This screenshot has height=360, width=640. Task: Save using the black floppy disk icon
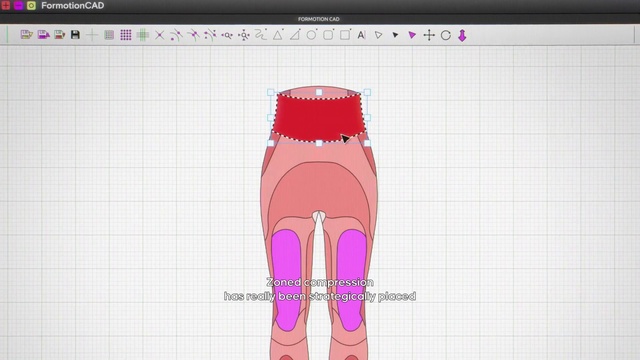(75, 35)
